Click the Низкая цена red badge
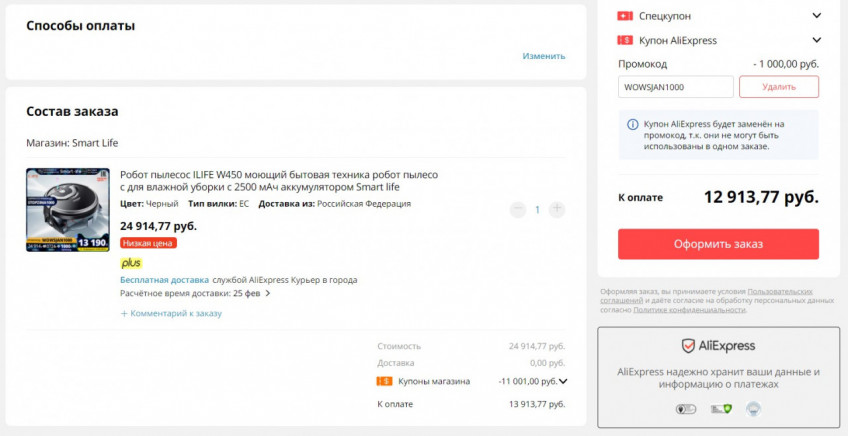This screenshot has height=436, width=848. coord(148,243)
